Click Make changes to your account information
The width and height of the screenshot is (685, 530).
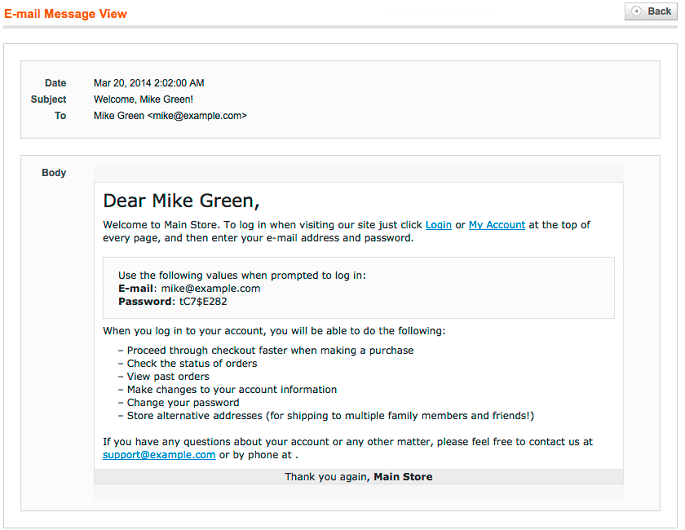tap(232, 389)
